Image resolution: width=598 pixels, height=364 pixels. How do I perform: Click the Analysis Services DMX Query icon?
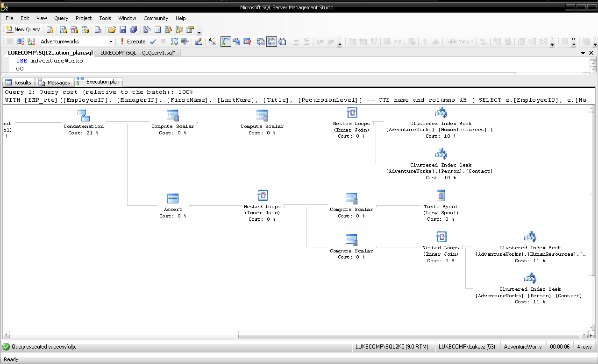[74, 29]
